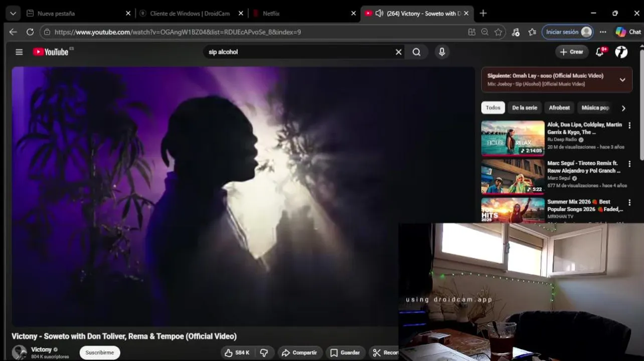Click the video title Victony - Soweto
Viewport: 644px width, 361px height.
[x=124, y=336]
